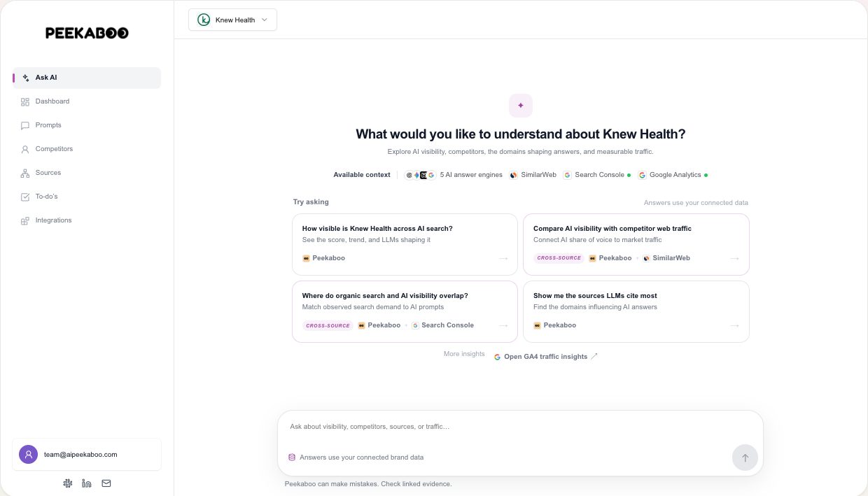Click Cross-Source badge on Compare AI visibility card
The image size is (868, 496).
(x=559, y=258)
